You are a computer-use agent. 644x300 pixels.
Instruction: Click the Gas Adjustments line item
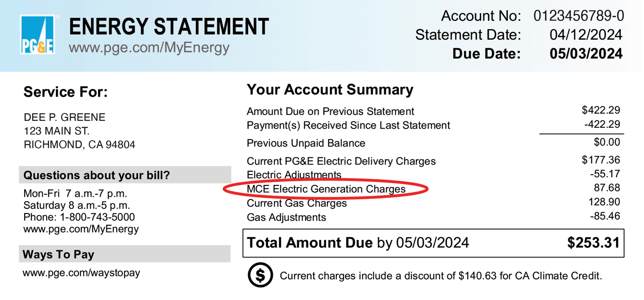tap(286, 217)
